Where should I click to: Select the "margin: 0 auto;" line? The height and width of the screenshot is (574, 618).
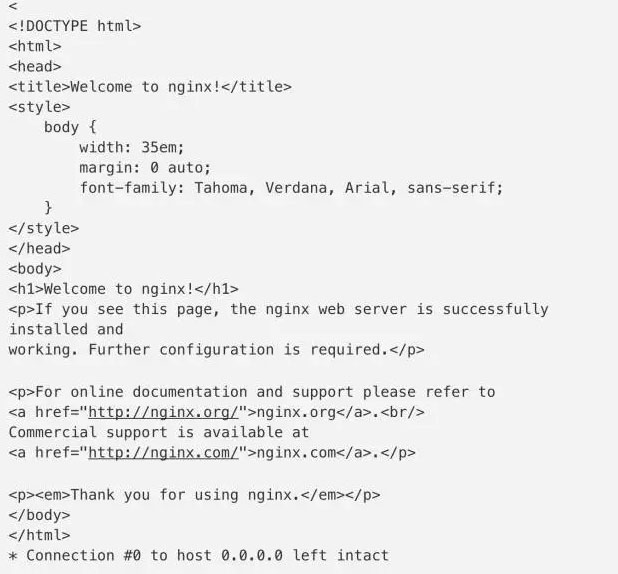(x=145, y=167)
